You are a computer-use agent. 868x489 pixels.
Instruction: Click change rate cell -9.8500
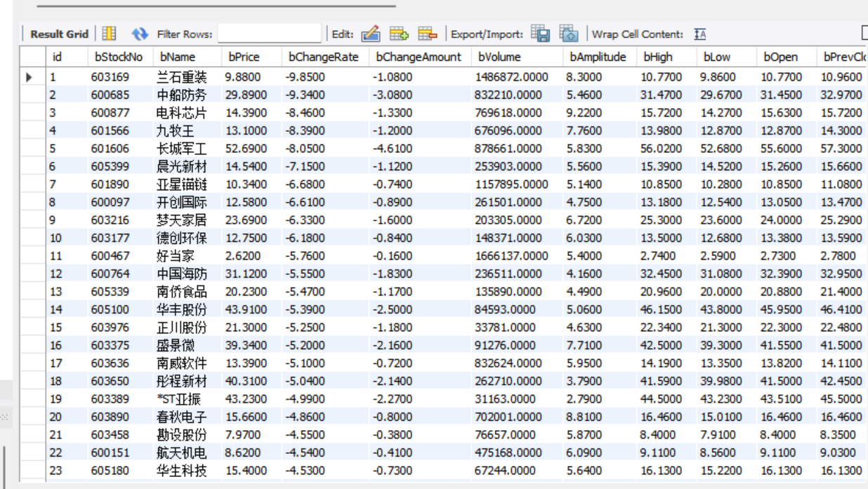305,77
